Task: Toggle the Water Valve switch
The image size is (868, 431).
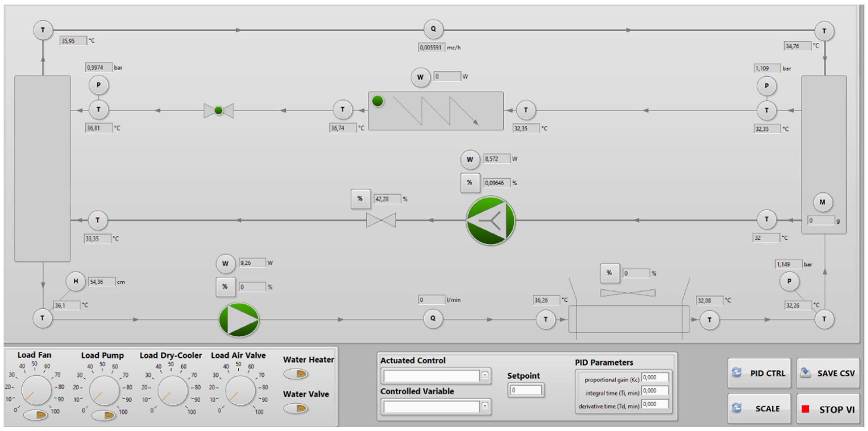Action: point(296,408)
